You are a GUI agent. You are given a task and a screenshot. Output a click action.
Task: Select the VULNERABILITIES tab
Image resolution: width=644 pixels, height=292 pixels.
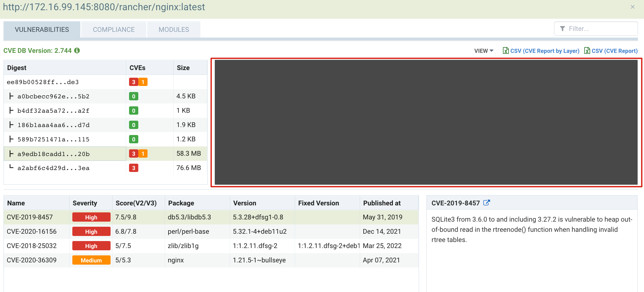tap(41, 29)
